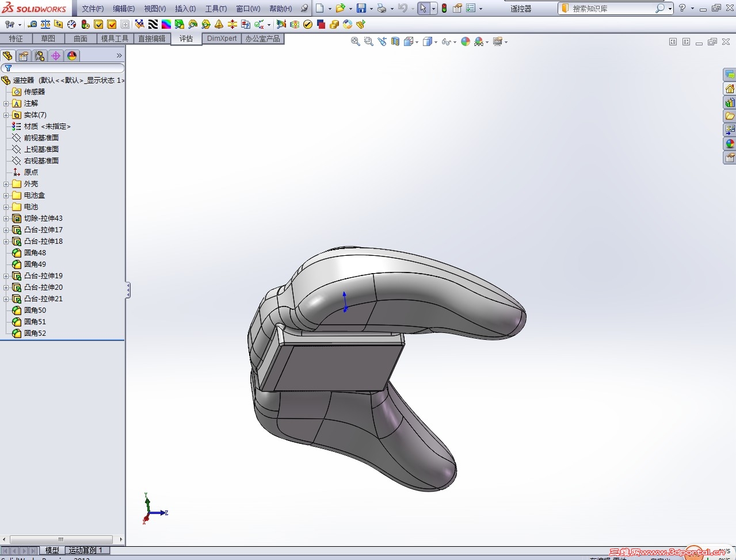This screenshot has height=560, width=736.
Task: Toggle Section View icon
Action: [x=395, y=41]
